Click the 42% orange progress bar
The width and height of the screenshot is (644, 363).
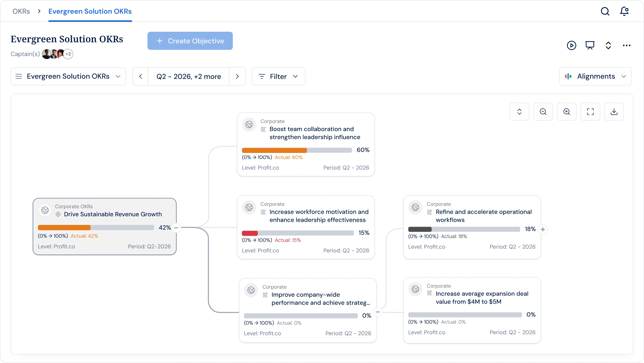pyautogui.click(x=96, y=228)
